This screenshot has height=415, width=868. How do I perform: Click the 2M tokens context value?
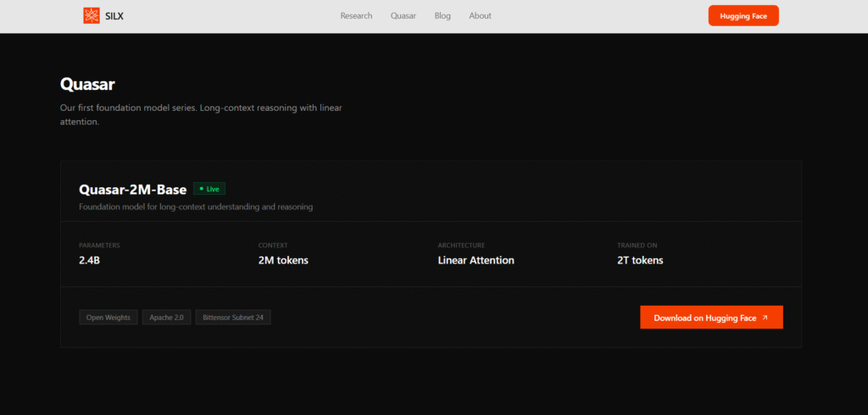pos(283,260)
